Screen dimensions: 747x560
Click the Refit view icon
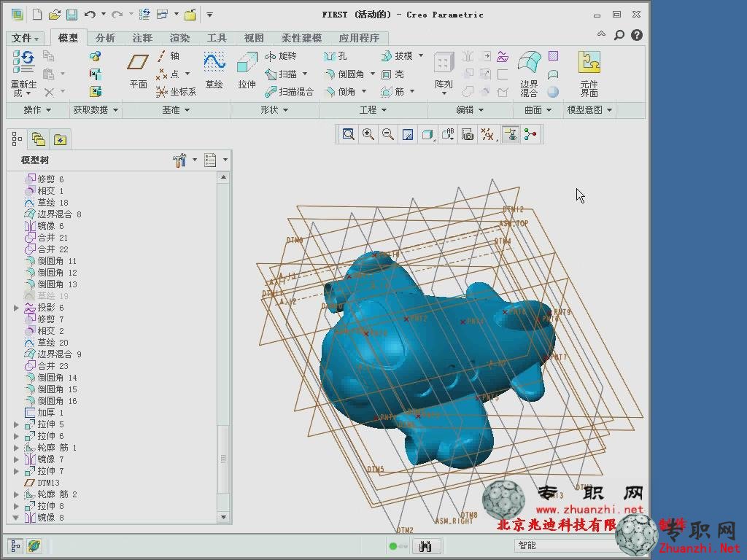point(348,135)
